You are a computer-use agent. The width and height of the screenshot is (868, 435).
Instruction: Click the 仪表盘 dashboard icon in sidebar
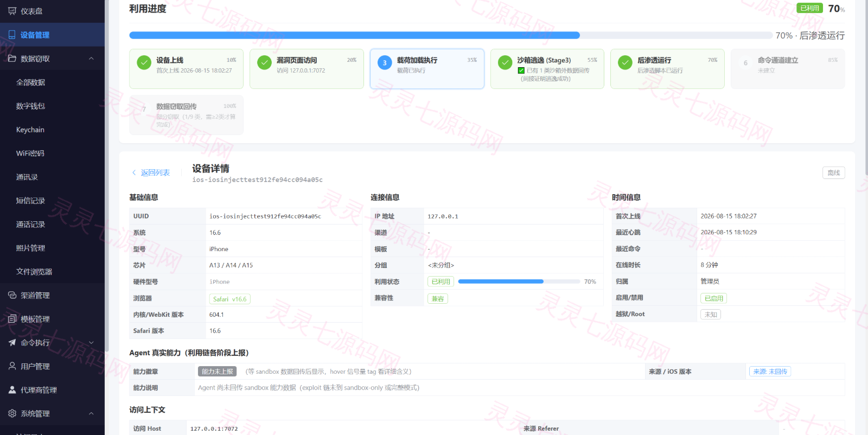pyautogui.click(x=12, y=11)
